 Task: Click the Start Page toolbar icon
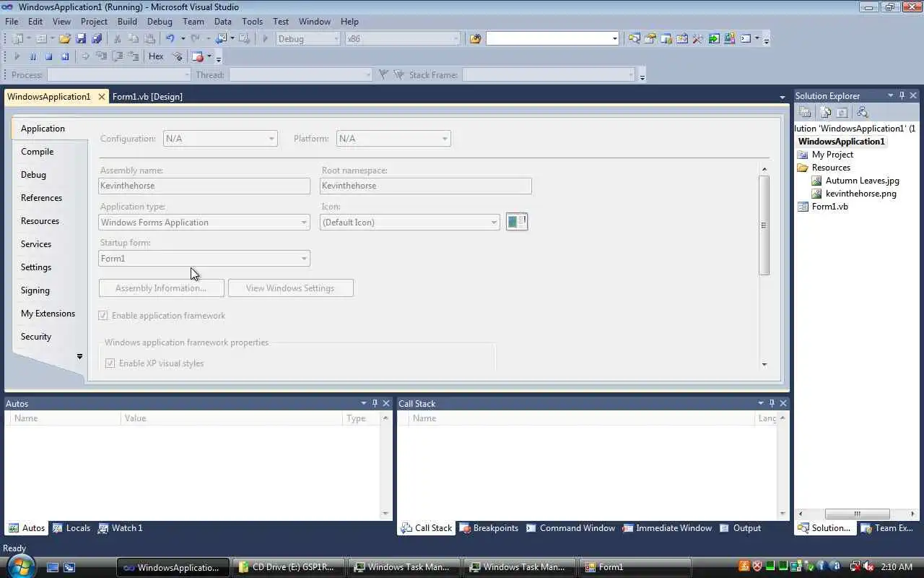click(713, 38)
